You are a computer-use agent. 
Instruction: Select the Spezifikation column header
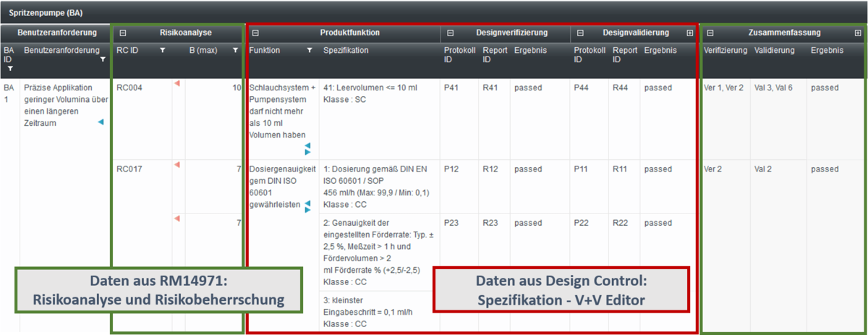point(346,51)
